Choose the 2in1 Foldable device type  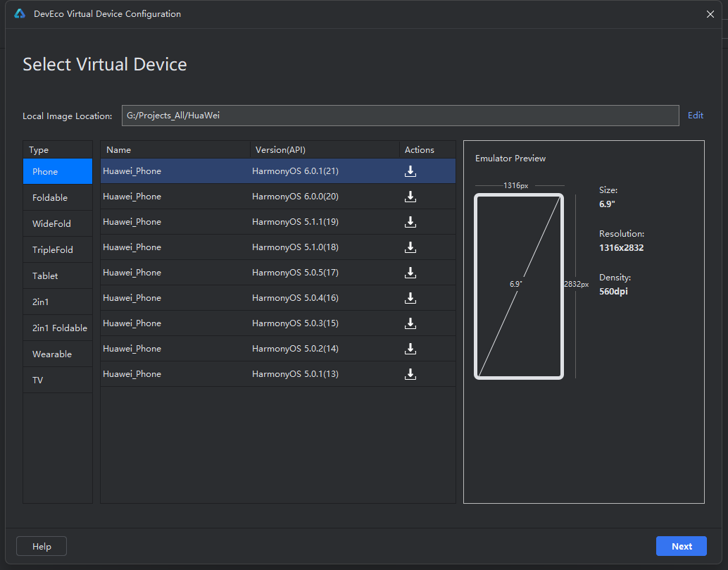(58, 328)
